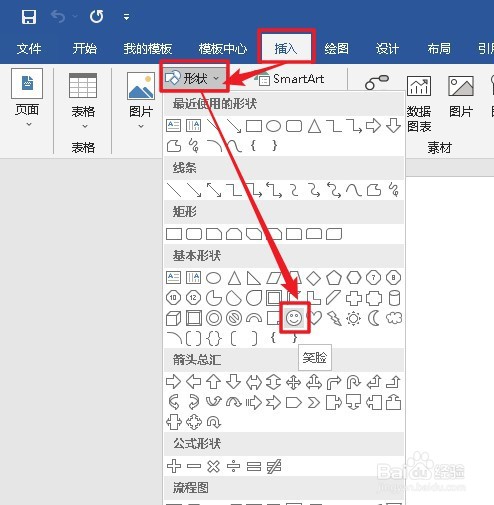Click the 图片 mountain picture icon
The width and height of the screenshot is (494, 505).
(141, 86)
